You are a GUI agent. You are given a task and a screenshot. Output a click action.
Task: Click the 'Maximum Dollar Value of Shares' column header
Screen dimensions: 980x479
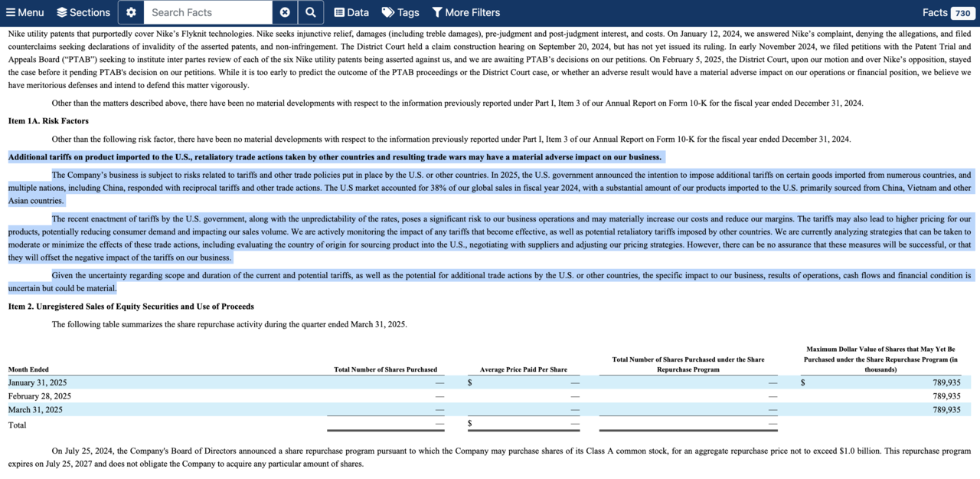(880, 359)
